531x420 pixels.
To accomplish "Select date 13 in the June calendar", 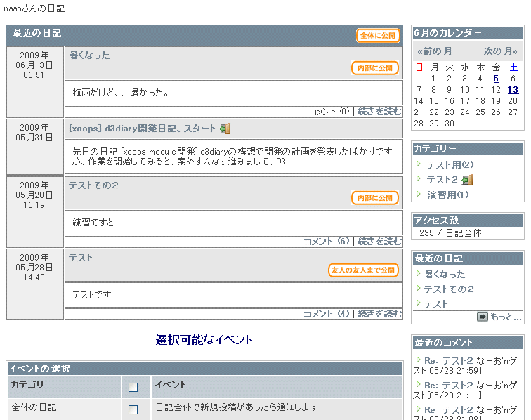I will coord(513,90).
